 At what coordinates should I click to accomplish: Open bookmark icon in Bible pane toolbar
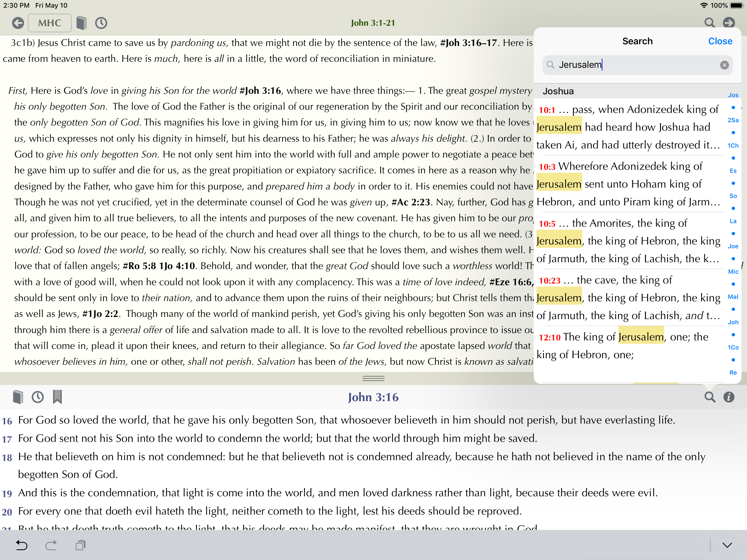[x=57, y=397]
